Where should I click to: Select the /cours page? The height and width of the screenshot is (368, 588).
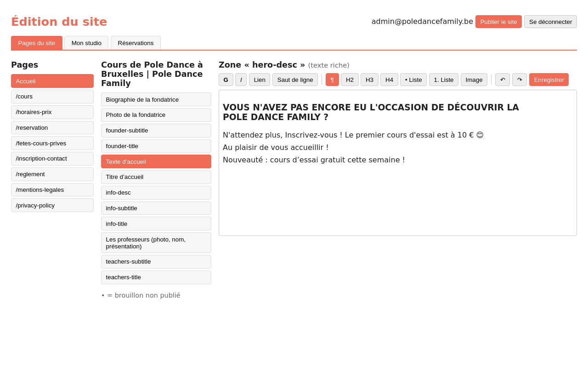pos(52,97)
